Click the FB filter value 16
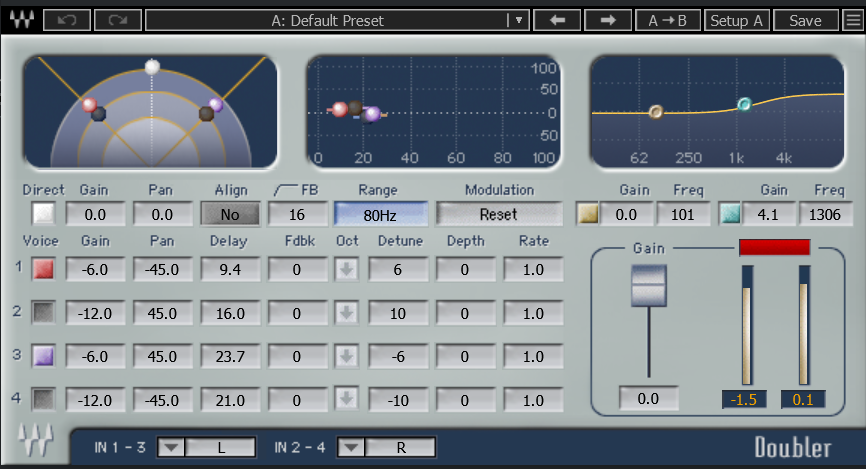 (x=297, y=214)
